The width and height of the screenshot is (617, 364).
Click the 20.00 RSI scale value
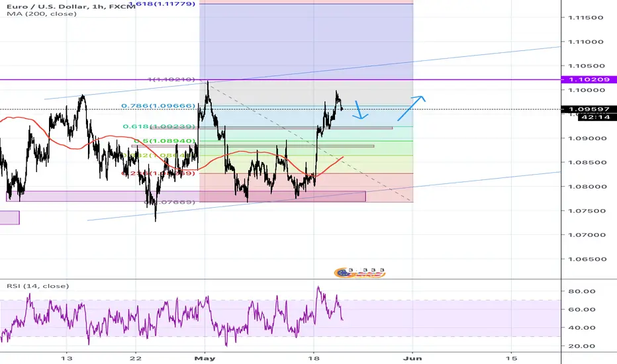point(582,346)
